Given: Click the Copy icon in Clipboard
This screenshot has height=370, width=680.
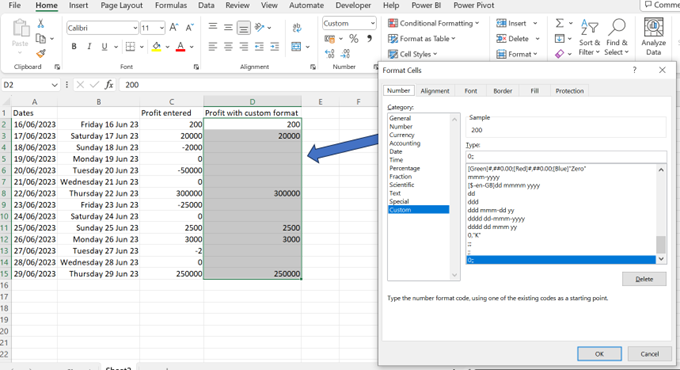Looking at the screenshot, I should pos(40,39).
